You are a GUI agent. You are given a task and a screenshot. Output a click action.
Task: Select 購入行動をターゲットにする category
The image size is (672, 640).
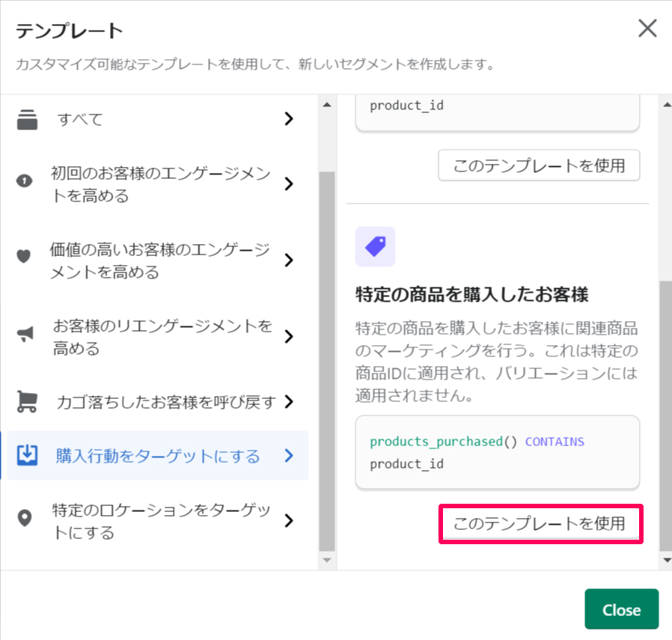(x=158, y=456)
